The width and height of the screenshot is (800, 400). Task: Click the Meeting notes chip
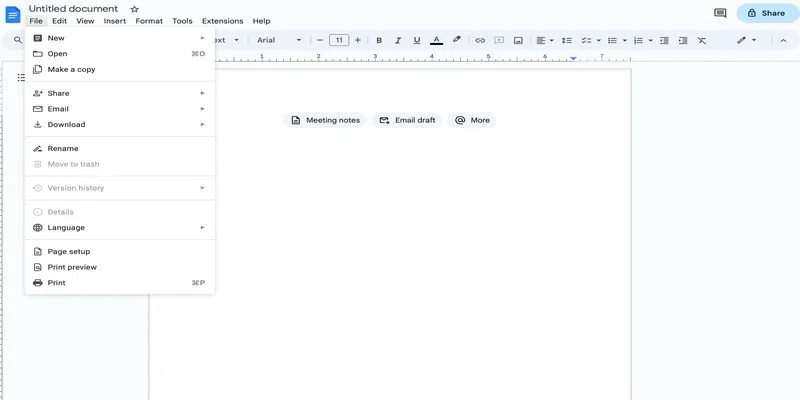[x=325, y=120]
